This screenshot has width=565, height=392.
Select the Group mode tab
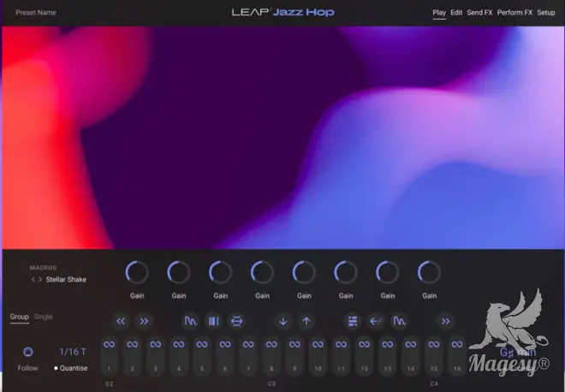pos(19,317)
